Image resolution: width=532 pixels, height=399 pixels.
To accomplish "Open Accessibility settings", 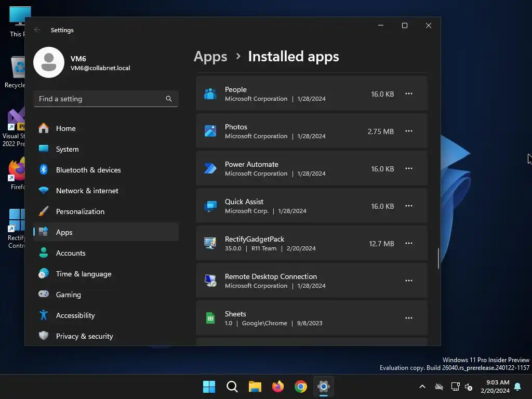I will 106,315.
